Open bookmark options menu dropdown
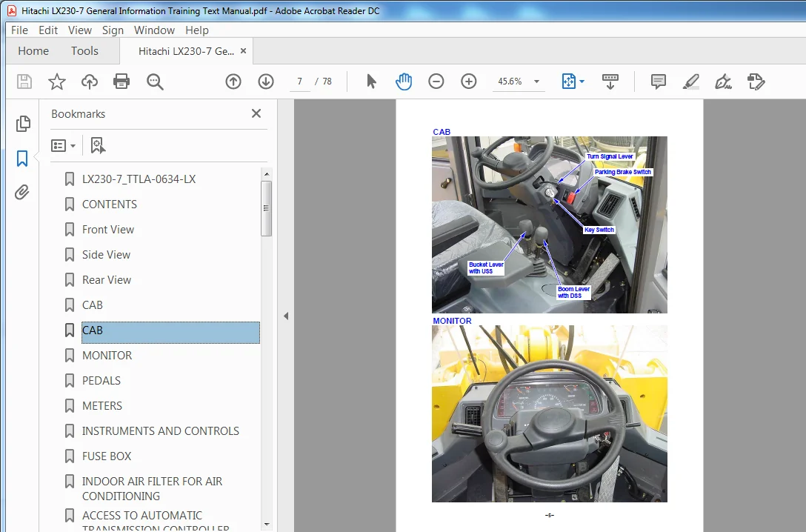The width and height of the screenshot is (806, 532). [x=63, y=145]
